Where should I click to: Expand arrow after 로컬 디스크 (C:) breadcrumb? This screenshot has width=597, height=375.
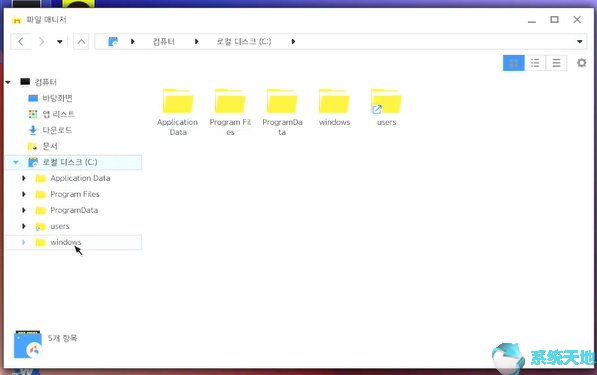(x=293, y=41)
